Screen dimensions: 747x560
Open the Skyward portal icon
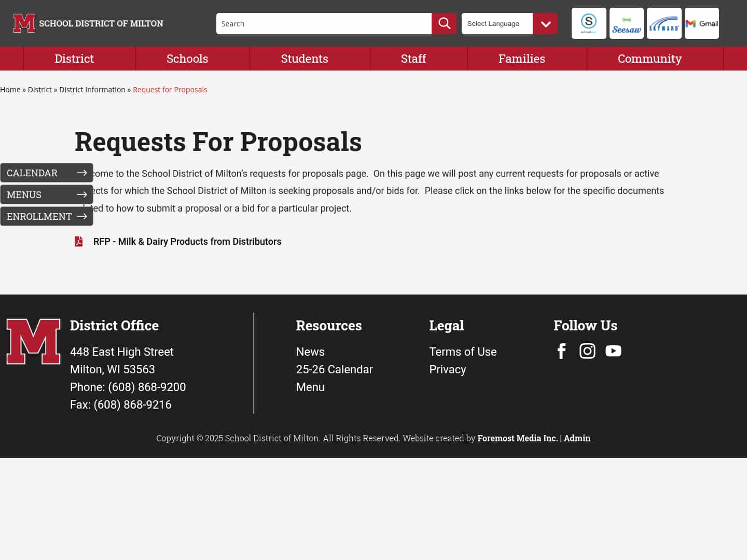pyautogui.click(x=664, y=23)
